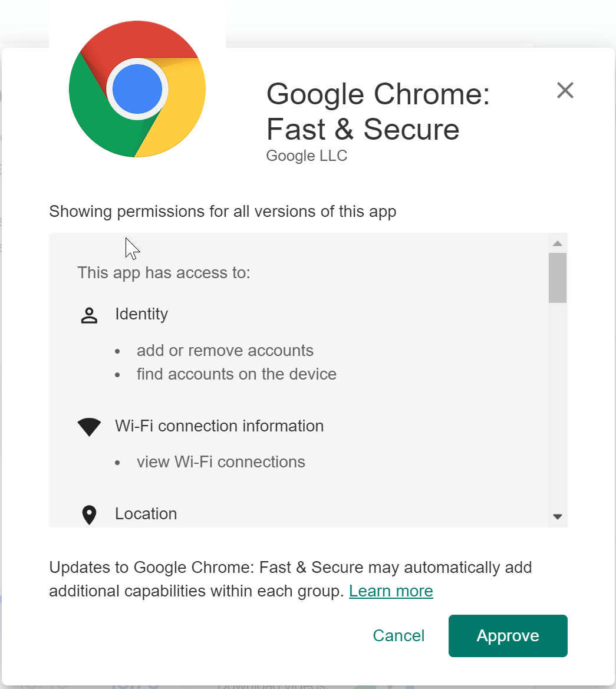Click the Google Chrome app logo
The height and width of the screenshot is (689, 616).
[x=137, y=89]
